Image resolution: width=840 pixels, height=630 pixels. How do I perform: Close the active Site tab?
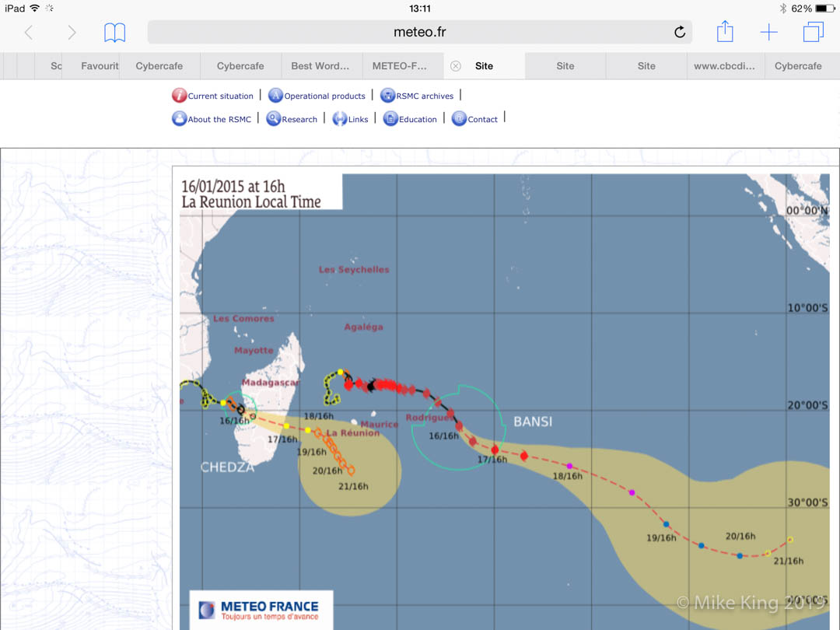pos(455,66)
